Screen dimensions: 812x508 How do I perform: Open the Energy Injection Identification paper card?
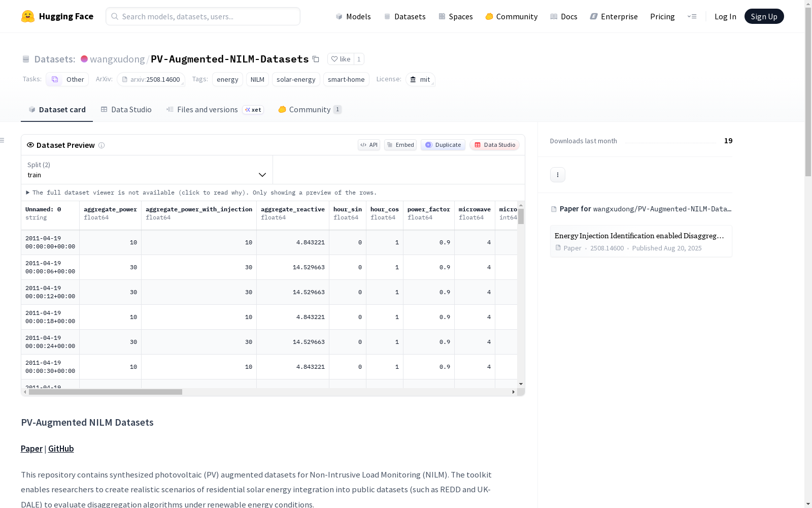tap(641, 241)
